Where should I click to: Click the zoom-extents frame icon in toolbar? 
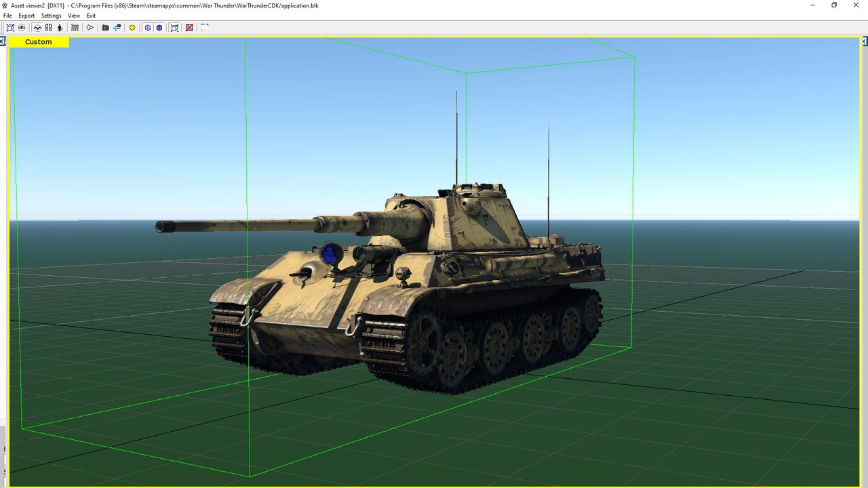[x=10, y=28]
